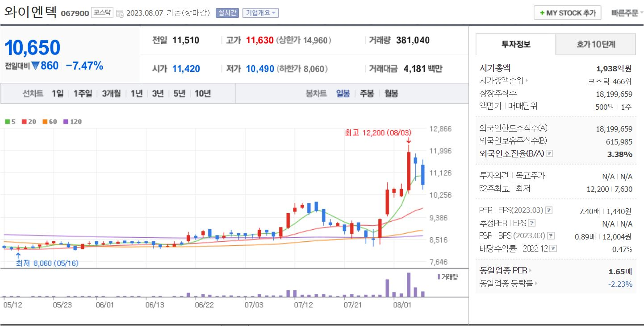Select the 주봉 candlestick chart

(367, 94)
